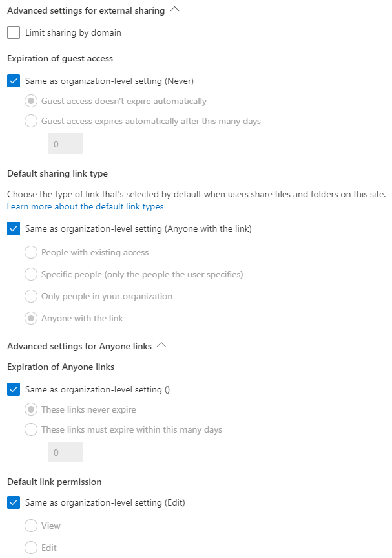Choose People with existing access option
Screen dimensions: 392x558
(x=31, y=252)
